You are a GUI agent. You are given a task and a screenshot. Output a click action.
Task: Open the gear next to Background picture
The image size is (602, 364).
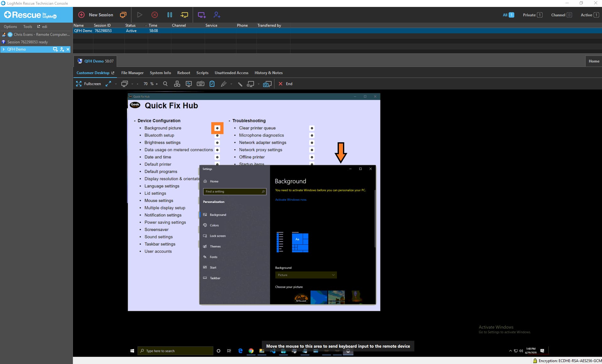click(217, 128)
